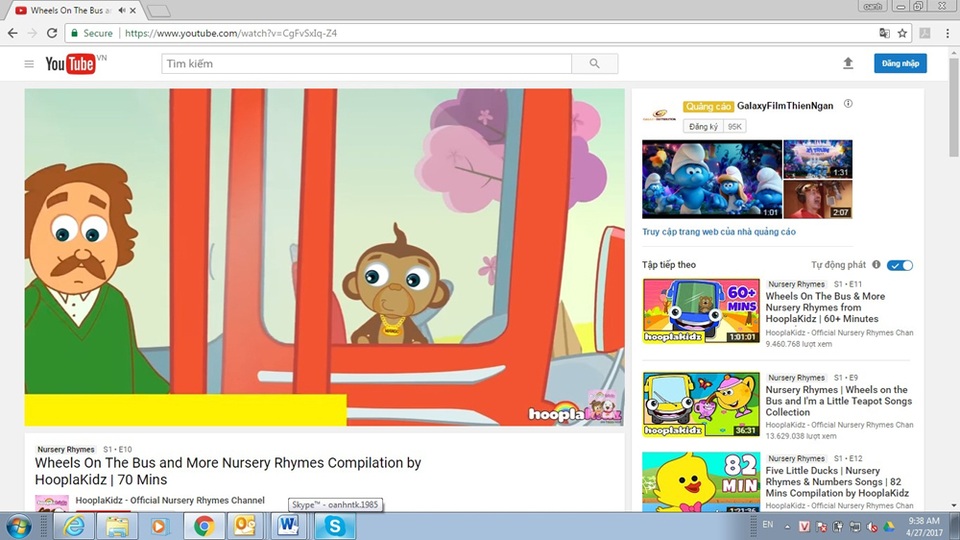Viewport: 960px width, 540px height.
Task: Open a new tab with the new-tab button
Action: [159, 11]
